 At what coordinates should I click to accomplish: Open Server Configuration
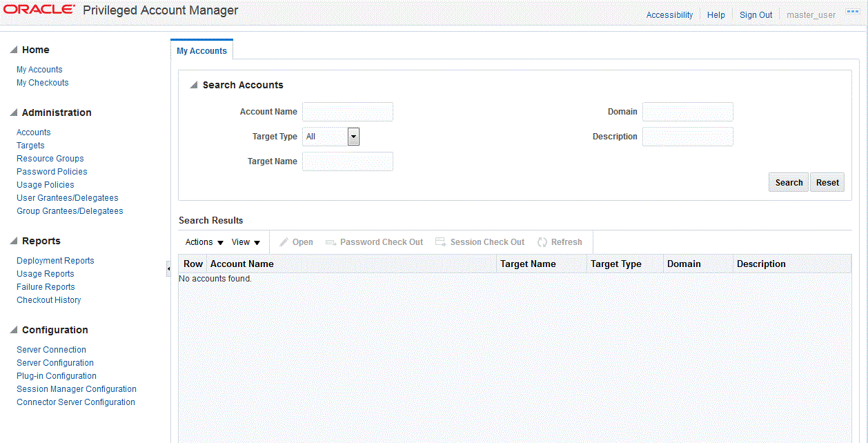point(55,363)
